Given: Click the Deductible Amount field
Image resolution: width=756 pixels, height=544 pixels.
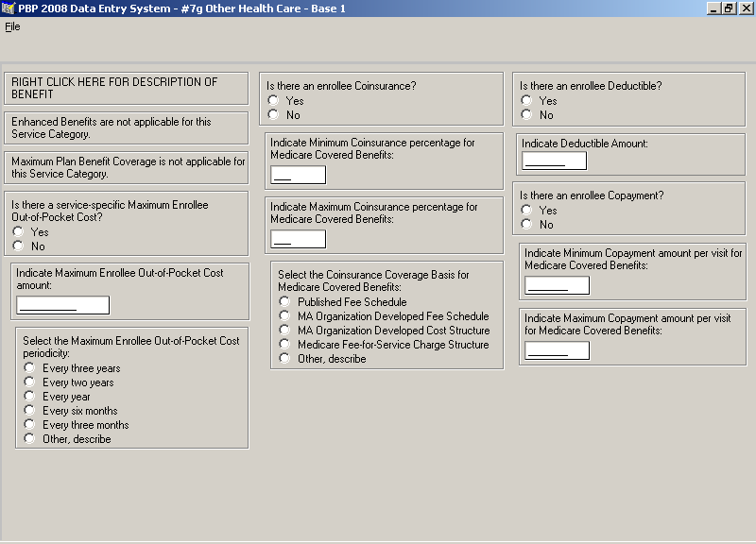Looking at the screenshot, I should point(555,161).
